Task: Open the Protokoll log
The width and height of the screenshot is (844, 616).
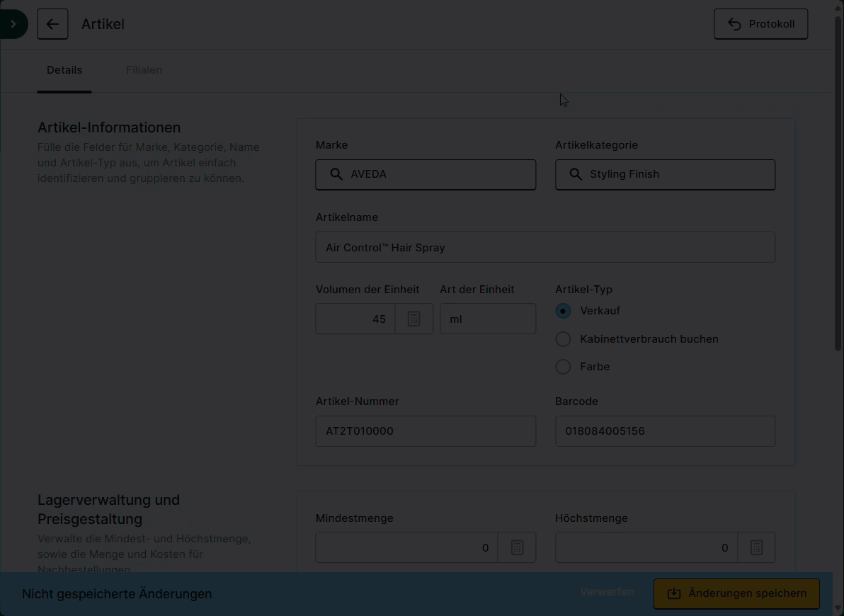Action: point(760,24)
